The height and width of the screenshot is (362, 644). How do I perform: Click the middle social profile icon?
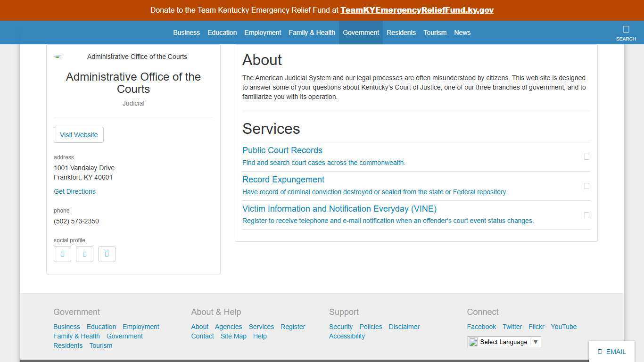pos(84,254)
